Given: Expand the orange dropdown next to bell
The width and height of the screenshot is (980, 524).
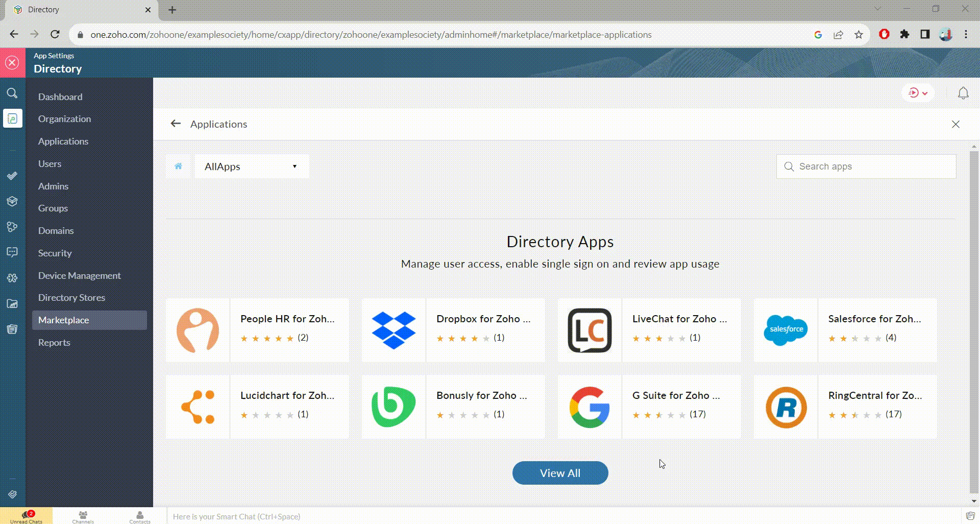Looking at the screenshot, I should [918, 93].
